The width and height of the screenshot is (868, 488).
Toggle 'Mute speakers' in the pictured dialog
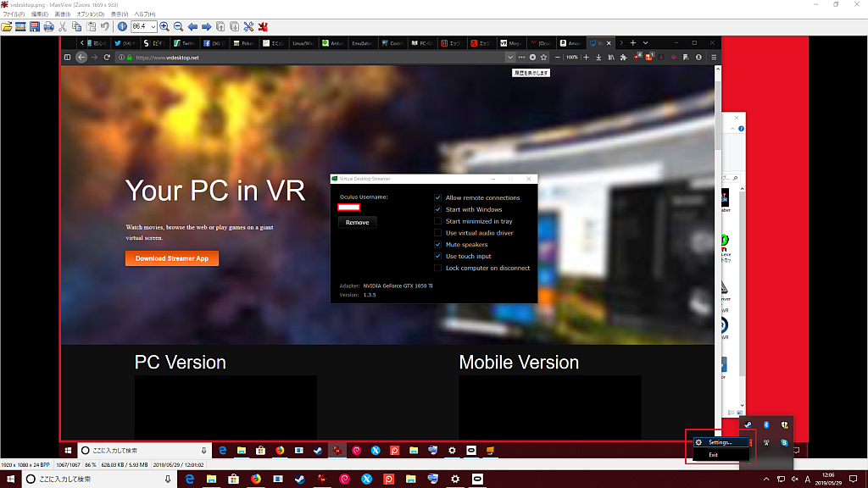[438, 245]
